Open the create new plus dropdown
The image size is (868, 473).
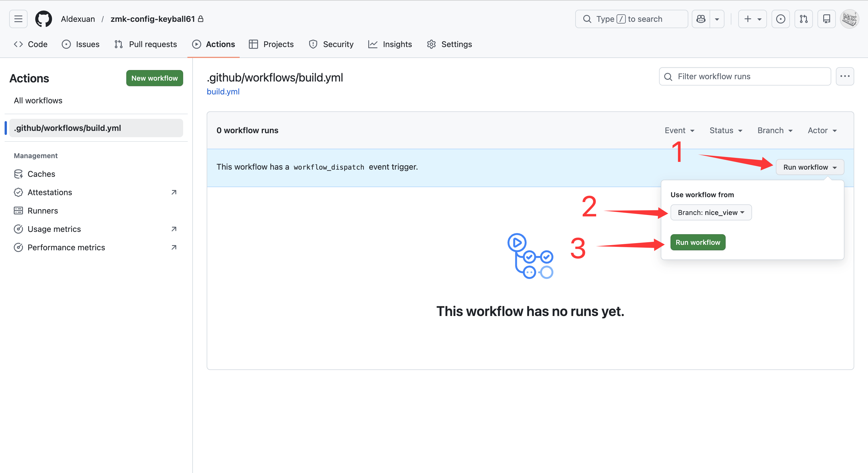click(x=752, y=19)
